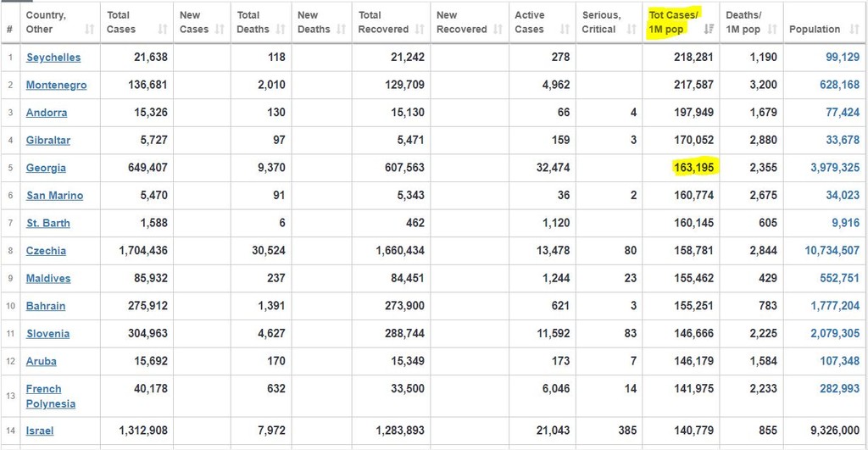868x450 pixels.
Task: Click the New Deaths sort arrows icon
Action: click(341, 30)
